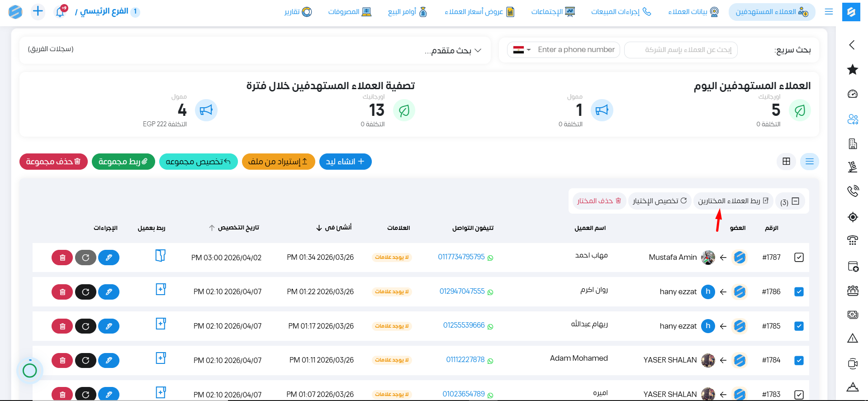The image size is (868, 401).
Task: Click the plus quick-add icon in header
Action: click(38, 11)
